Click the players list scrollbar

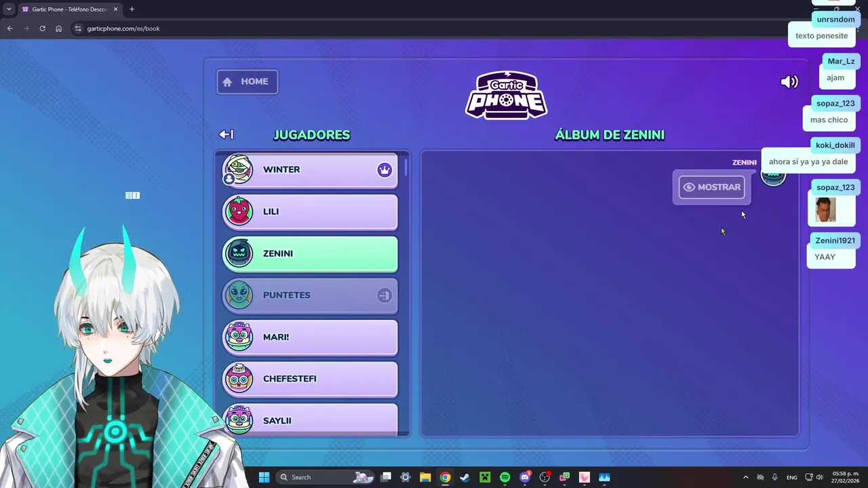click(x=406, y=166)
